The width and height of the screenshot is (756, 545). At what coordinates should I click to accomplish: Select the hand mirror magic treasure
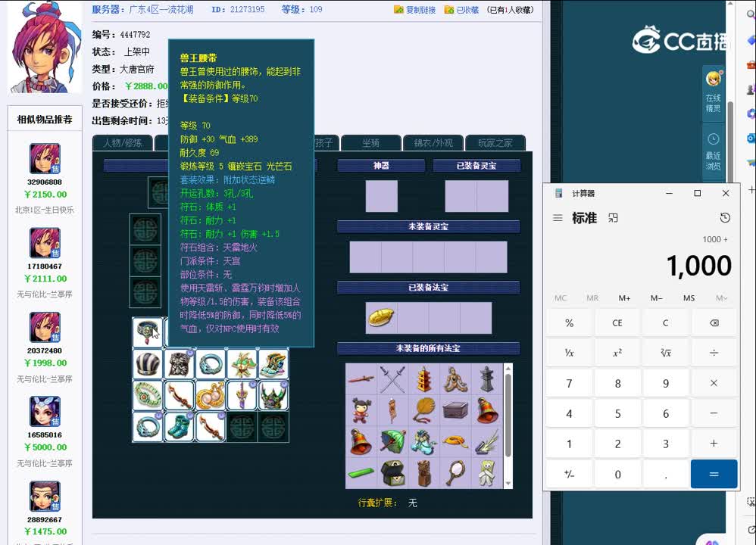coord(455,473)
